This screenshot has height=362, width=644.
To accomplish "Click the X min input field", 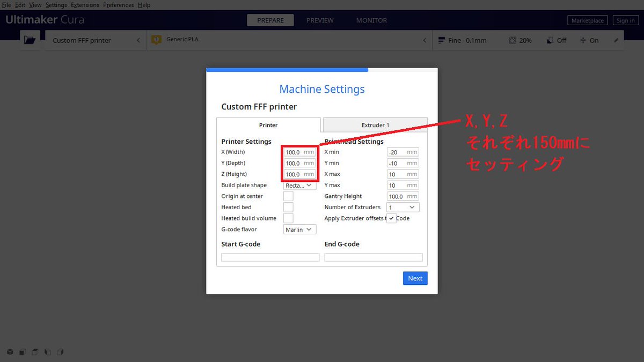I will pos(403,152).
